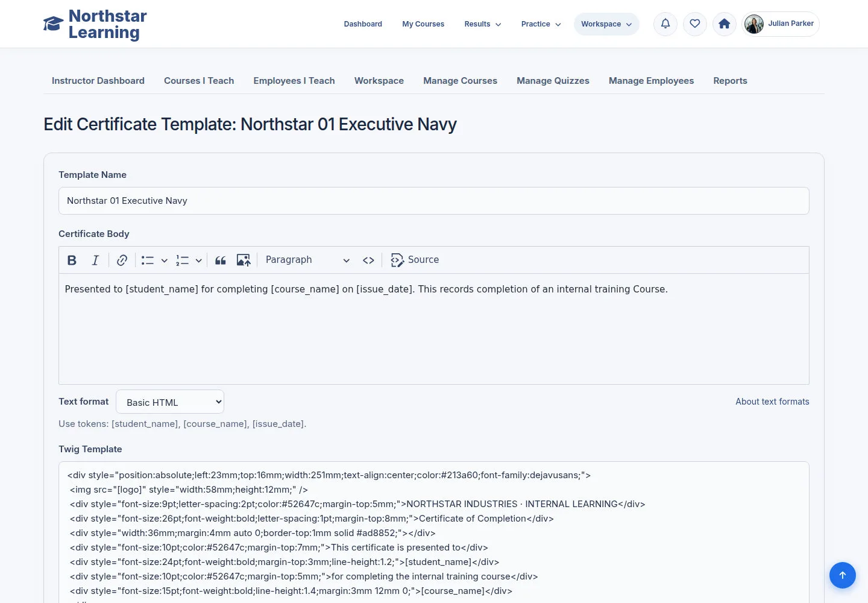868x603 pixels.
Task: Open the favorites heart icon
Action: (x=695, y=24)
